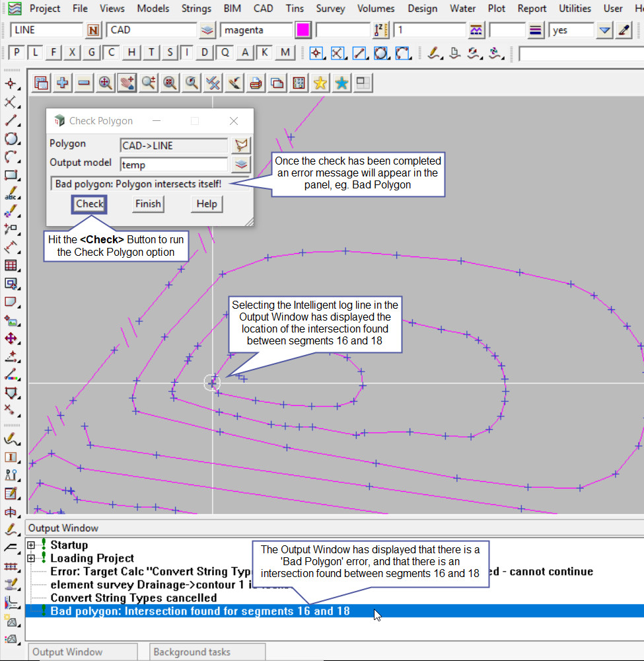This screenshot has width=644, height=661.
Task: Click the magenta color swatch
Action: pyautogui.click(x=303, y=30)
